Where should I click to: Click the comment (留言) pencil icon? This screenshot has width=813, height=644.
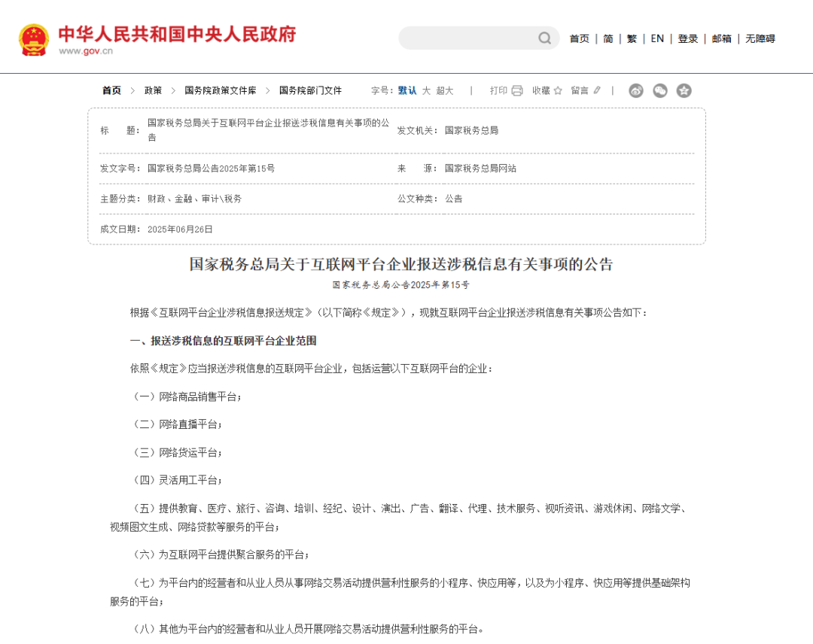point(597,90)
